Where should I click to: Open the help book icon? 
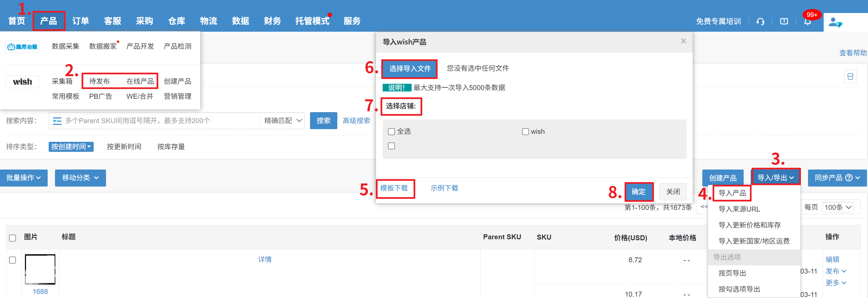point(784,22)
